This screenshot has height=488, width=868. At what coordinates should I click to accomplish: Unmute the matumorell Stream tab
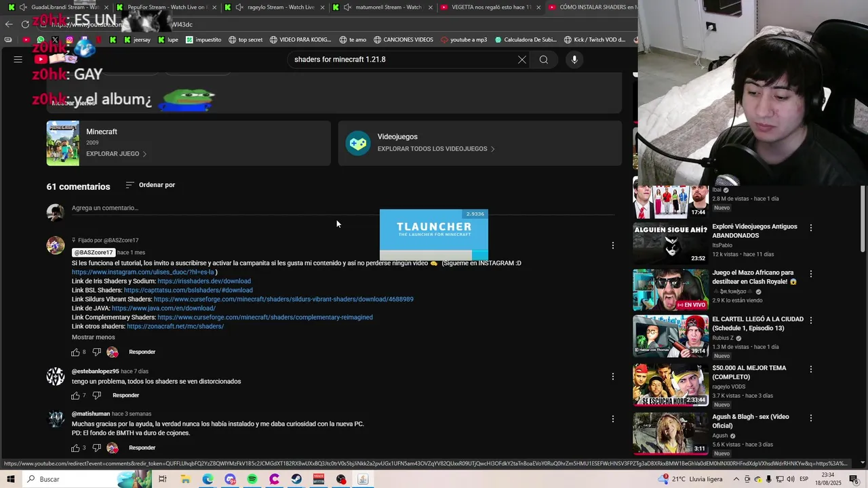[x=347, y=7]
